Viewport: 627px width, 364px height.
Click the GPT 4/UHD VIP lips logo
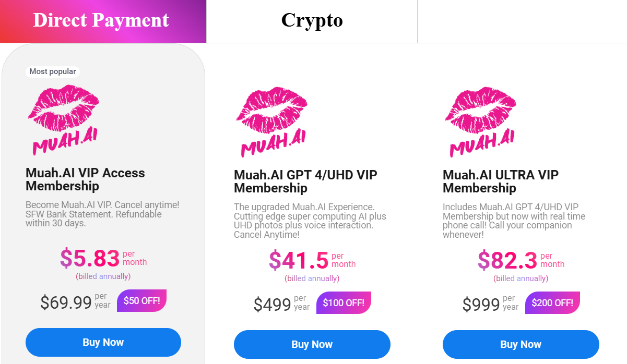pyautogui.click(x=271, y=122)
